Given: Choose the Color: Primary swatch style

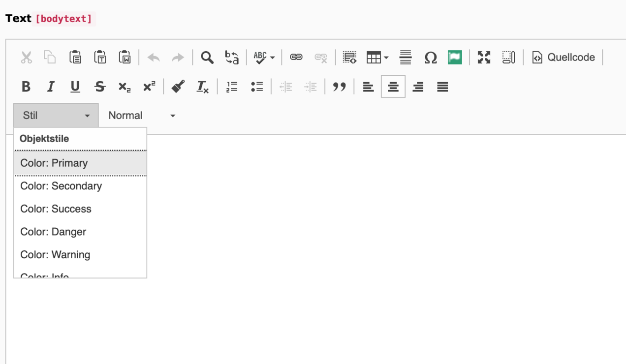Looking at the screenshot, I should tap(54, 163).
